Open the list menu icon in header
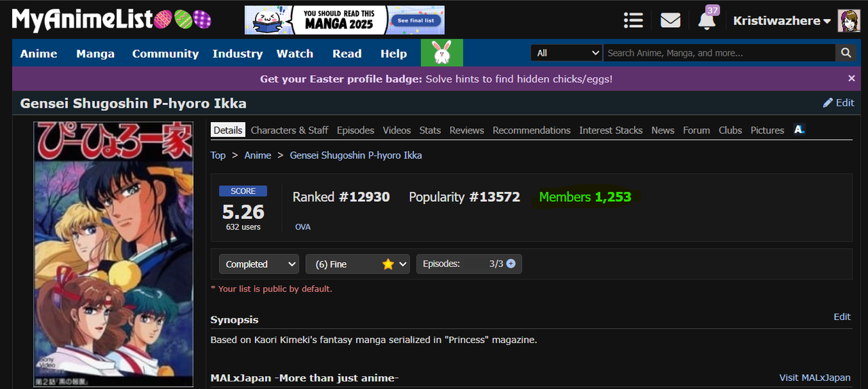This screenshot has width=868, height=389. (x=633, y=20)
